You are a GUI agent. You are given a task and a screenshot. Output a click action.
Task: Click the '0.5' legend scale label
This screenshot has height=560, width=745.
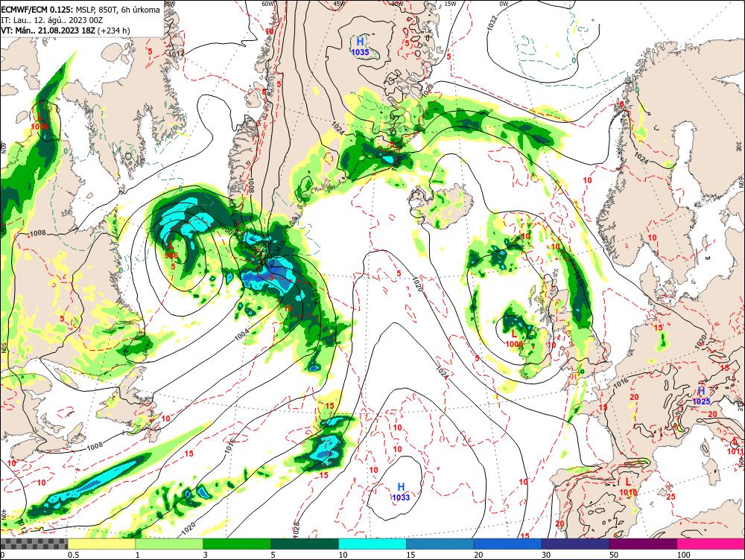[73, 555]
